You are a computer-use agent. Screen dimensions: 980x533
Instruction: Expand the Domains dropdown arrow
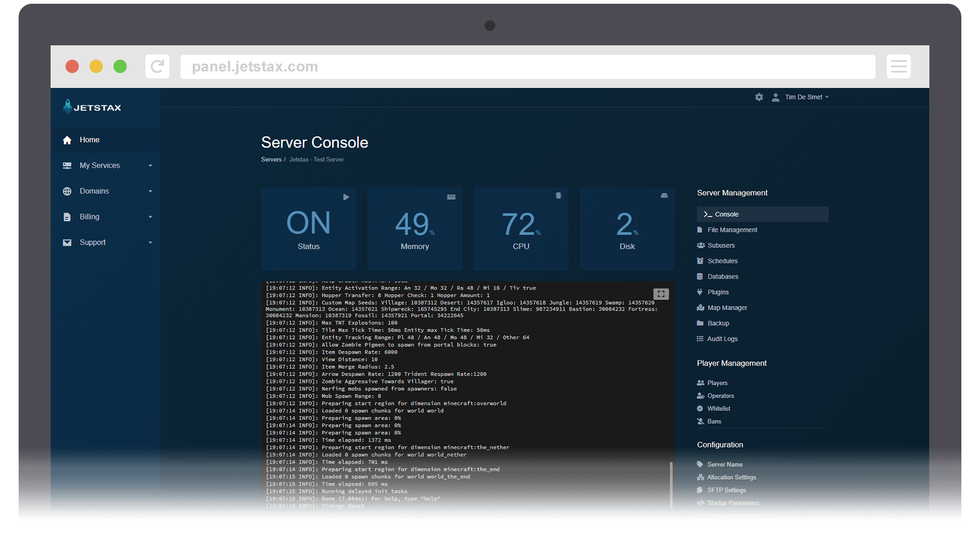tap(150, 191)
